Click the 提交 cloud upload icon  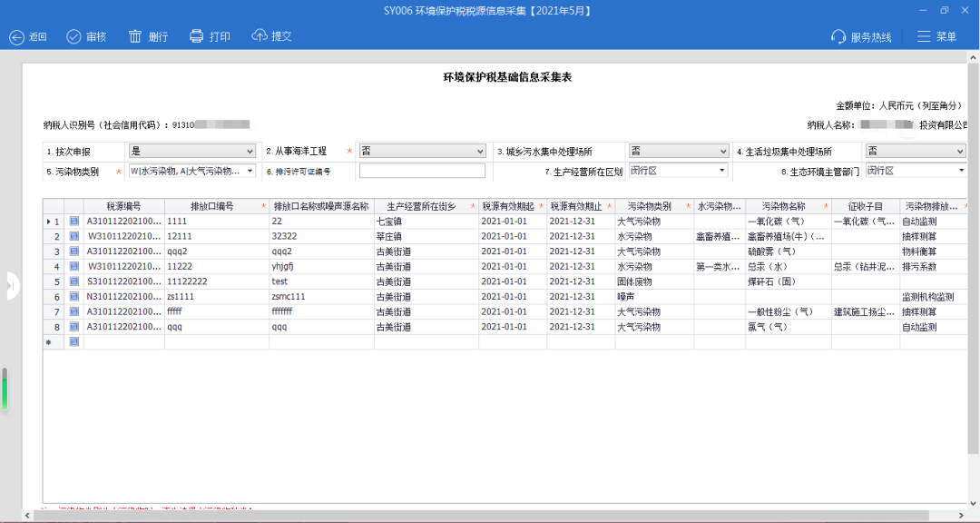click(x=260, y=35)
